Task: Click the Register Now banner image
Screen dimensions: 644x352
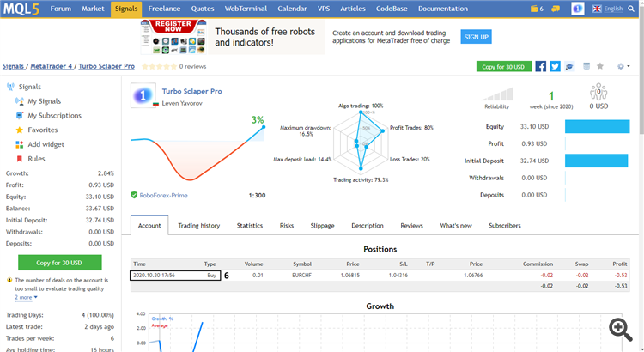Action: tap(173, 37)
